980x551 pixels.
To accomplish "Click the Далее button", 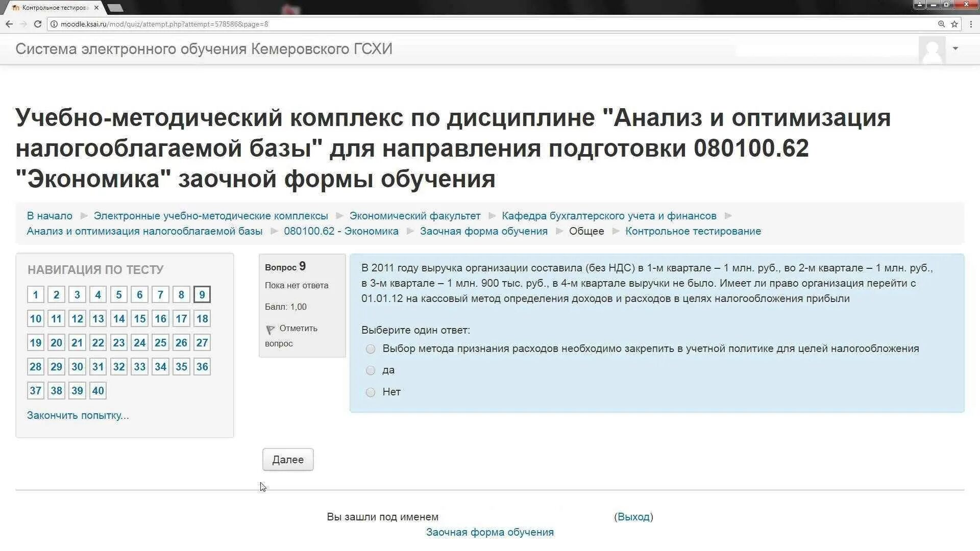I will click(x=288, y=460).
